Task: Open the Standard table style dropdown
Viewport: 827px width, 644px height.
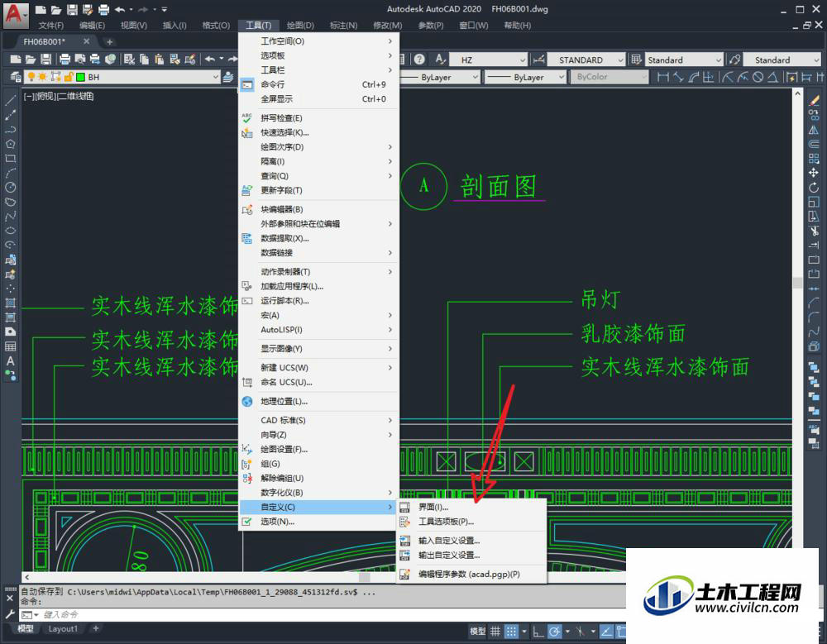Action: (718, 60)
